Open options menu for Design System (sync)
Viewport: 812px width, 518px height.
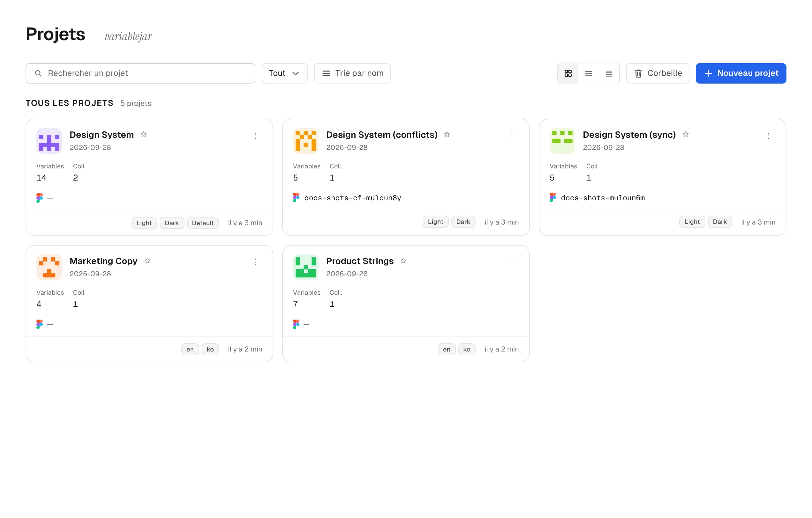point(769,136)
